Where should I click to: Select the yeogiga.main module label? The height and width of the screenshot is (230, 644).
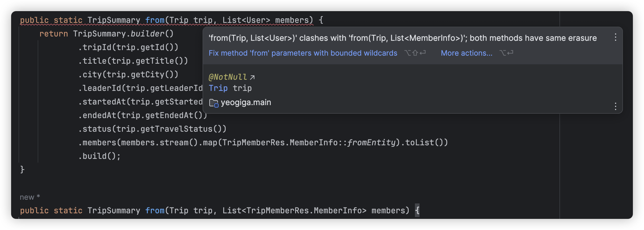tap(246, 102)
